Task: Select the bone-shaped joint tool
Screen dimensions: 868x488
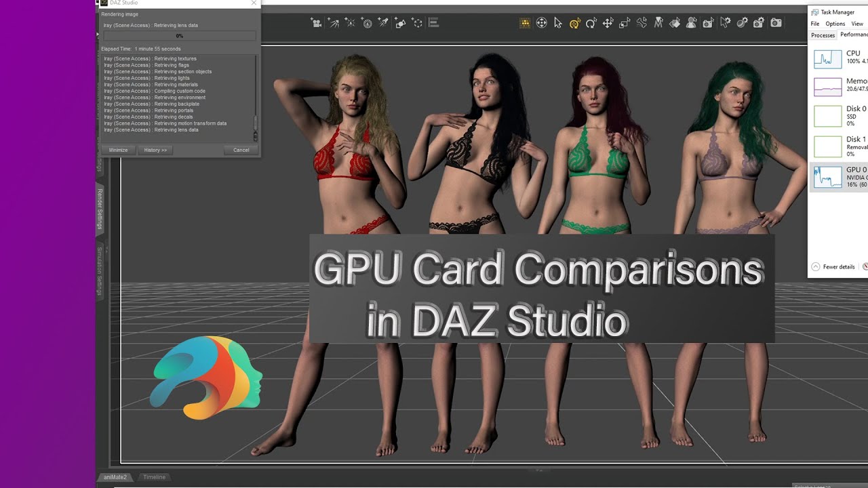Action: point(642,23)
